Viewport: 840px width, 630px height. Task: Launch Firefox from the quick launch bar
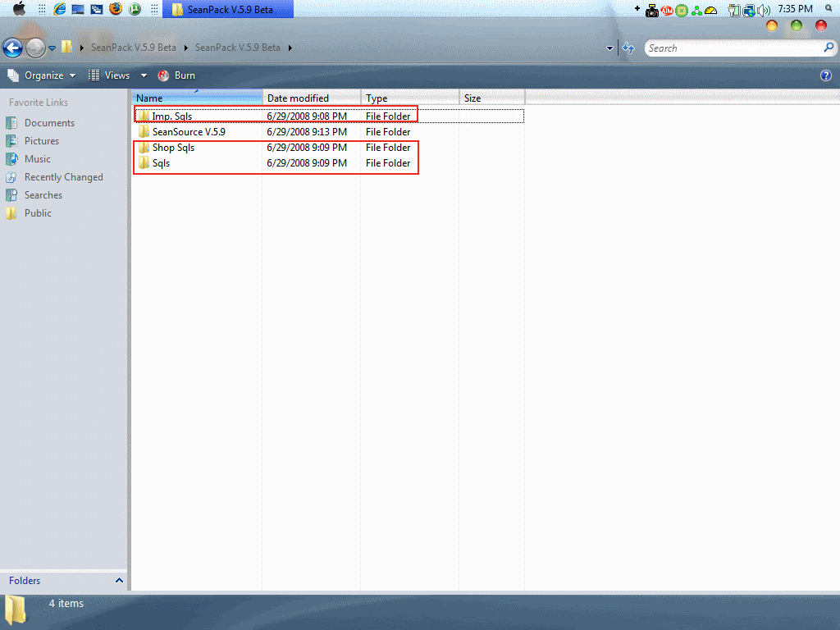tap(116, 8)
